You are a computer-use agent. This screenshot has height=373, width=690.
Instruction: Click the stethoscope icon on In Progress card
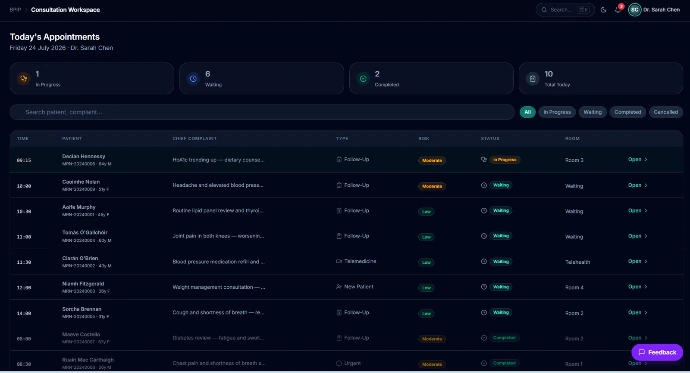point(23,78)
